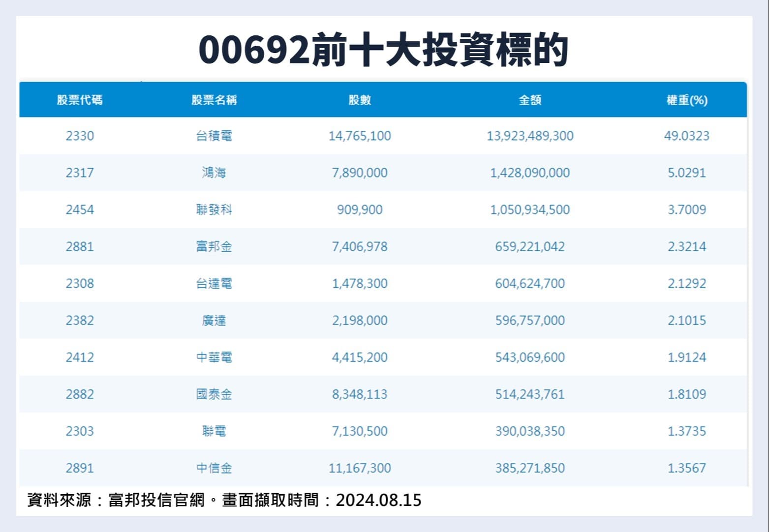Click stock code 2317
The image size is (769, 532).
(x=80, y=173)
